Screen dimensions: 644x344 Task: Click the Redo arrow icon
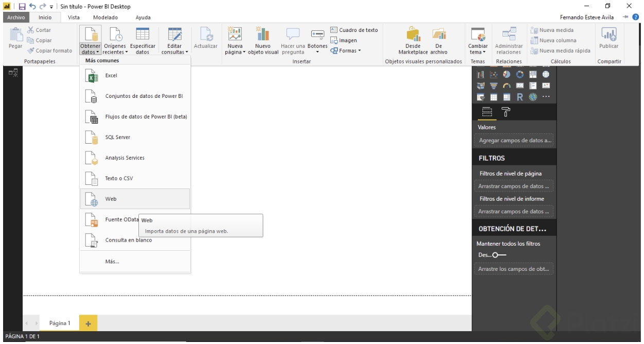[42, 7]
